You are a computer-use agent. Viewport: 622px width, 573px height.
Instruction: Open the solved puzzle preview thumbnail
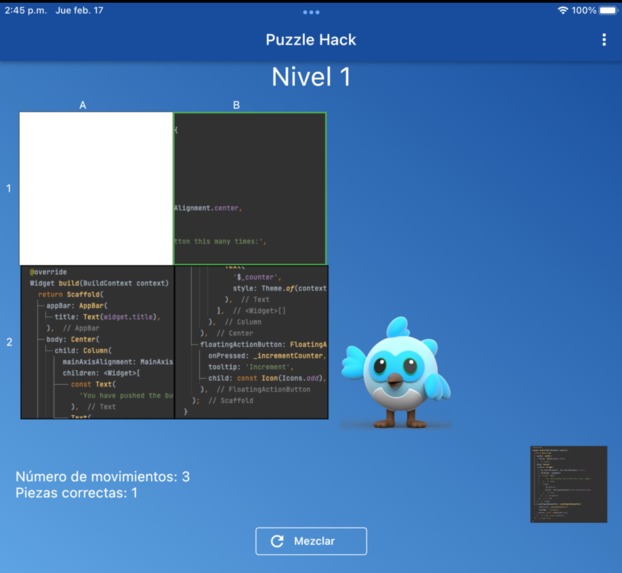568,484
